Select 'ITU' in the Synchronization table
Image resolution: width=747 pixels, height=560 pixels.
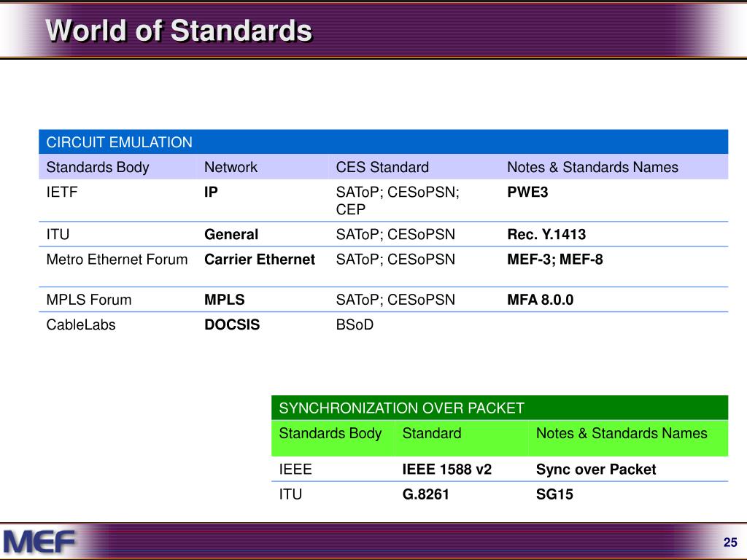click(x=290, y=494)
